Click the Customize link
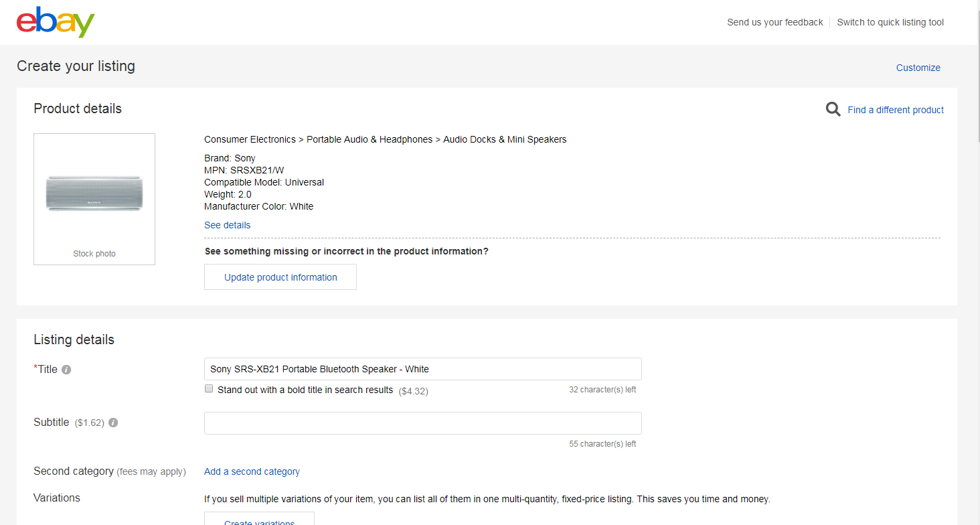Image resolution: width=980 pixels, height=525 pixels. (918, 68)
